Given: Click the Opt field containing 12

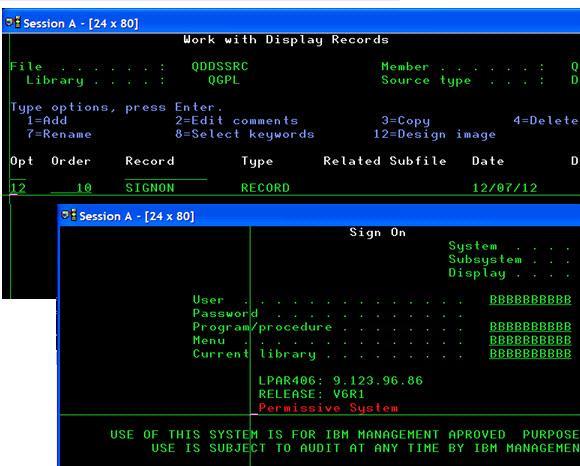Looking at the screenshot, I should click(x=18, y=188).
